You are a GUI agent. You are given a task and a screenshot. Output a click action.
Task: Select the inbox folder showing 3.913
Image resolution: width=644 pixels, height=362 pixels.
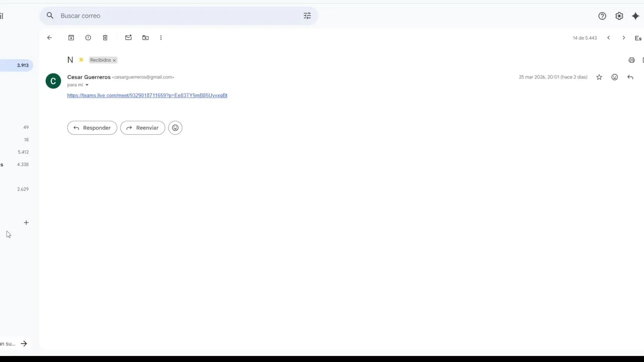[16, 65]
